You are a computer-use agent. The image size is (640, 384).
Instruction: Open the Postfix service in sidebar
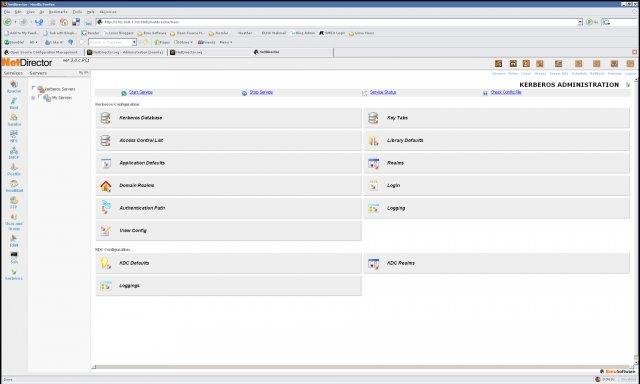coord(14,170)
